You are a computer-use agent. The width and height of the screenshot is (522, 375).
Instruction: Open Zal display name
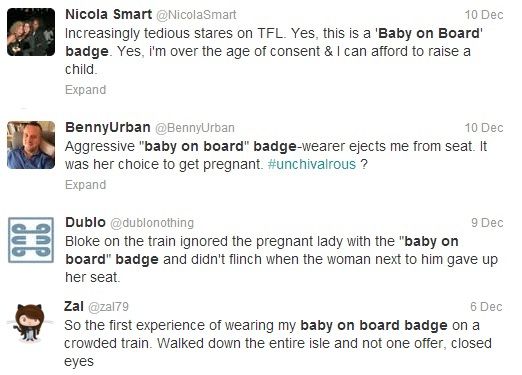[74, 306]
